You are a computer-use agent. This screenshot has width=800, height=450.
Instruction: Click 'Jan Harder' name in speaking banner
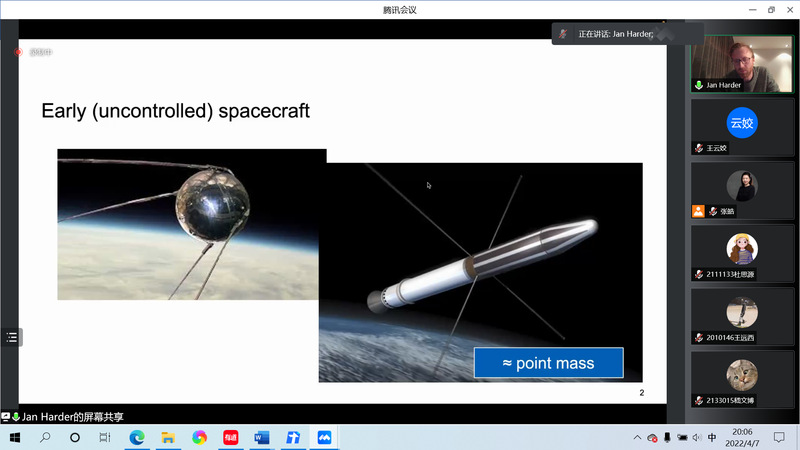tap(633, 34)
